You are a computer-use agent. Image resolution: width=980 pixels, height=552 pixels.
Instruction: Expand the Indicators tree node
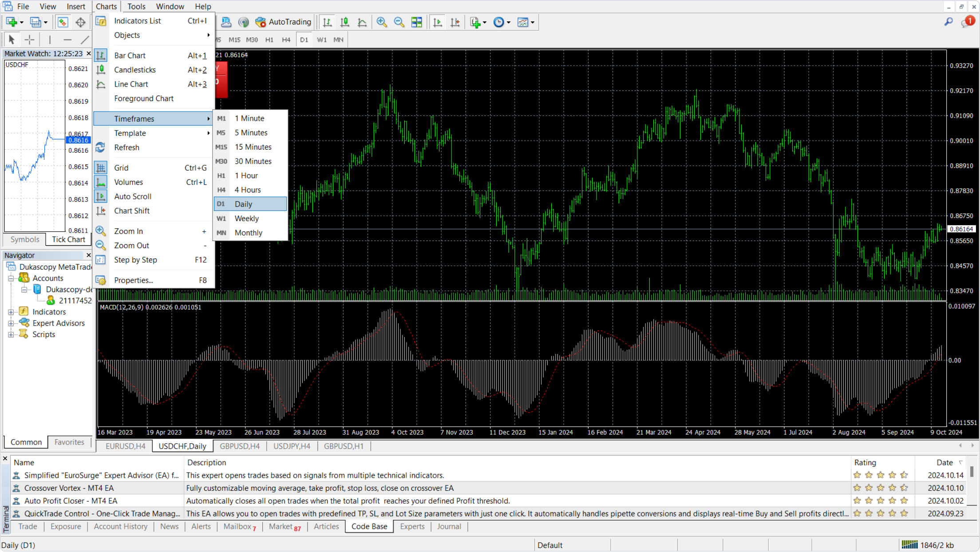point(11,312)
